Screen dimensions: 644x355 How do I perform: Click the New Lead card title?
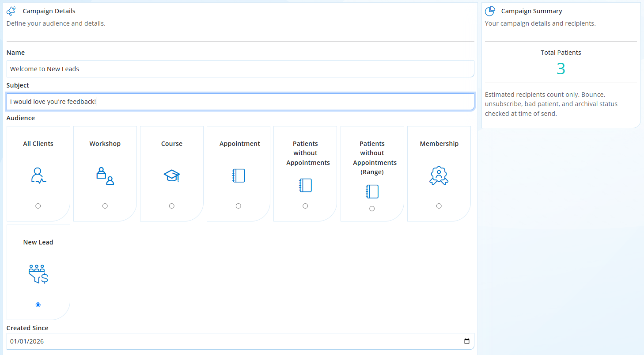[38, 242]
